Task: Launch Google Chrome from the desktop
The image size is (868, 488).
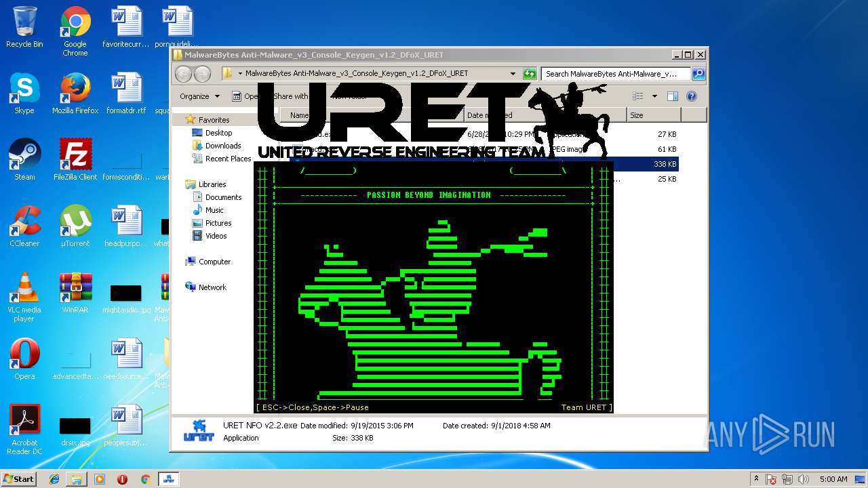Action: click(75, 31)
